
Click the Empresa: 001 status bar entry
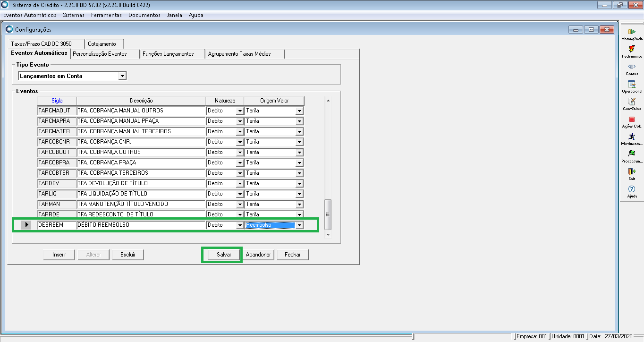coord(532,337)
